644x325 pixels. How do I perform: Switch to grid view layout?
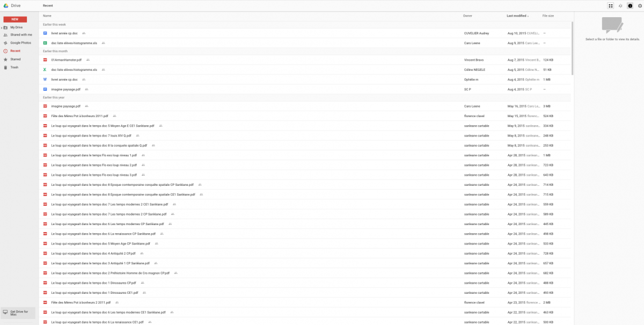[611, 6]
